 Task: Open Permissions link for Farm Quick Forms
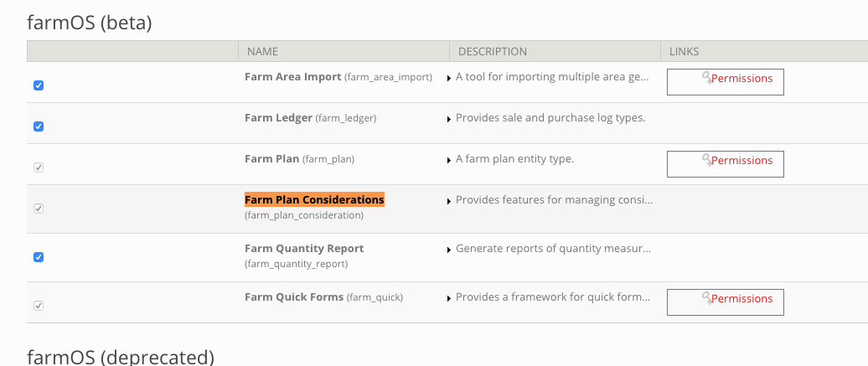(x=741, y=298)
